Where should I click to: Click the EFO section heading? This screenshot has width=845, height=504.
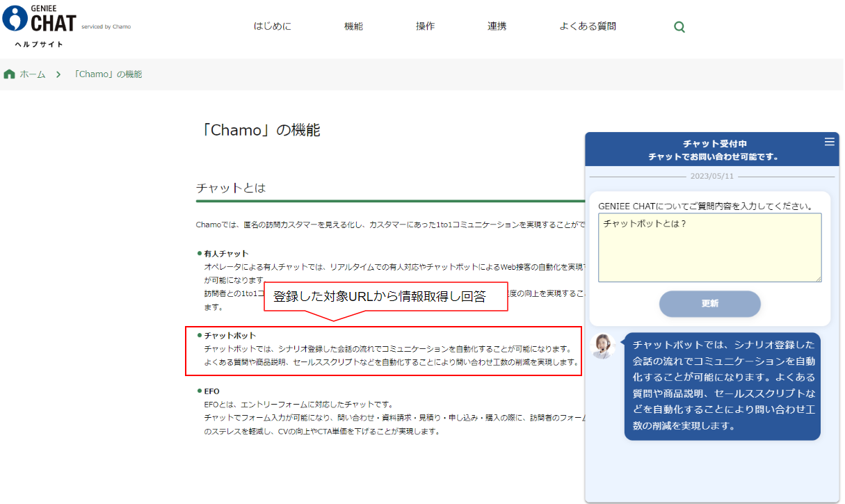tap(211, 391)
